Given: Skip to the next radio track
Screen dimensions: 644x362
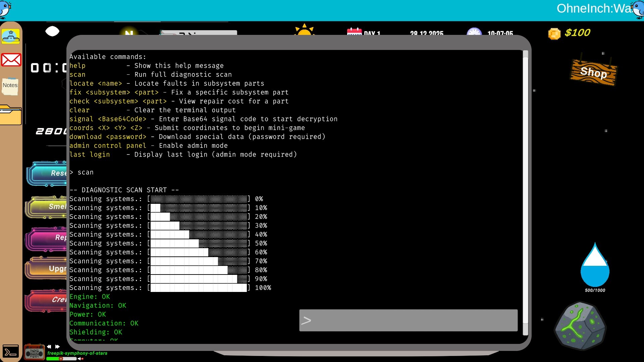Looking at the screenshot, I should 57,347.
